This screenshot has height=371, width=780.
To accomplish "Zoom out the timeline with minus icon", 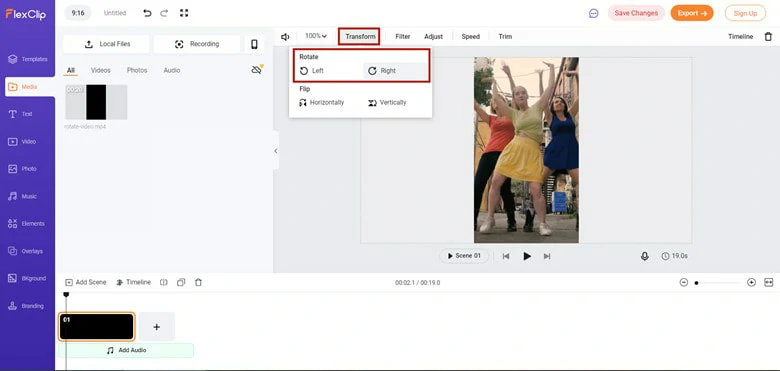I will coord(684,282).
